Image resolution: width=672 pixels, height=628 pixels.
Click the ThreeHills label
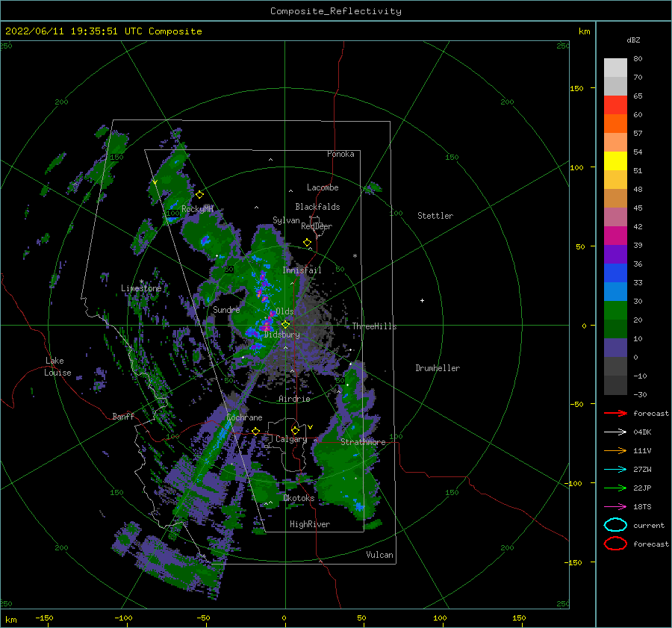[374, 326]
